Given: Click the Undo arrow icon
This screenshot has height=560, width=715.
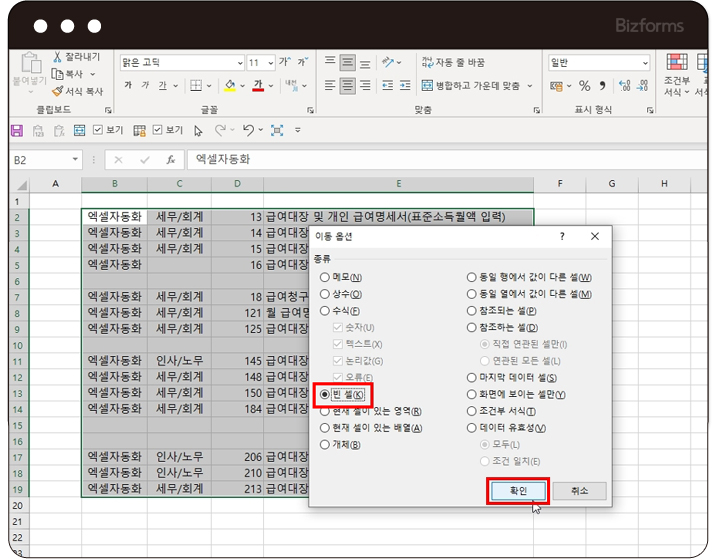Looking at the screenshot, I should tap(247, 130).
